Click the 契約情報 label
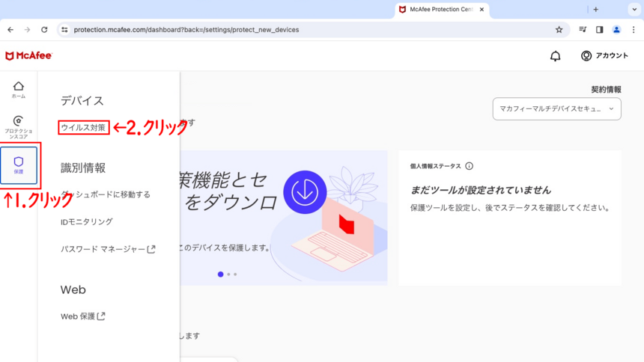Screen dimensions: 644x362 pos(607,90)
